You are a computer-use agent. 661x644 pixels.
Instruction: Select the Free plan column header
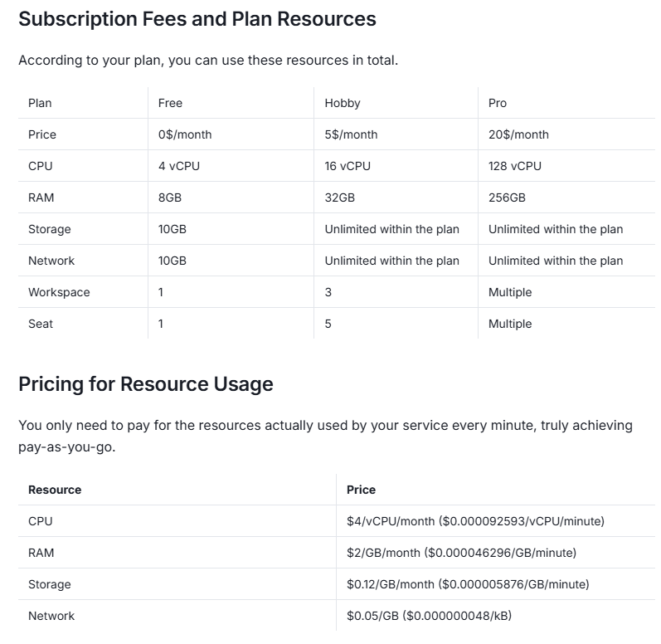(170, 103)
